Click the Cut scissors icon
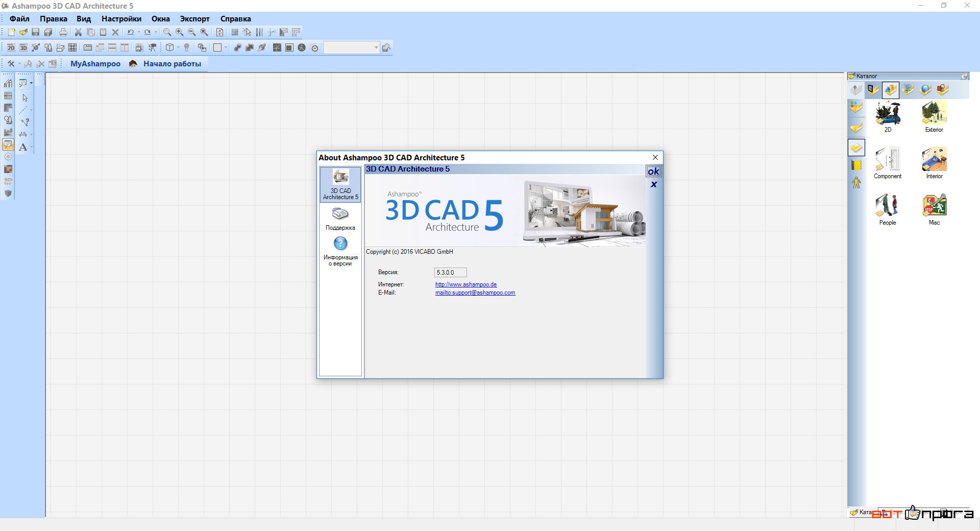Viewport: 980px width, 531px height. pos(79,32)
